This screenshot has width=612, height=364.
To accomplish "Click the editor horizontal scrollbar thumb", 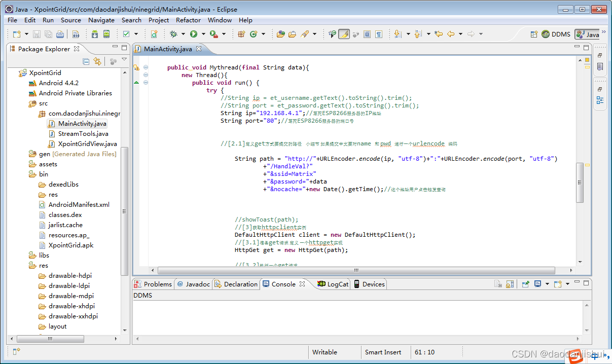I will coord(356,270).
